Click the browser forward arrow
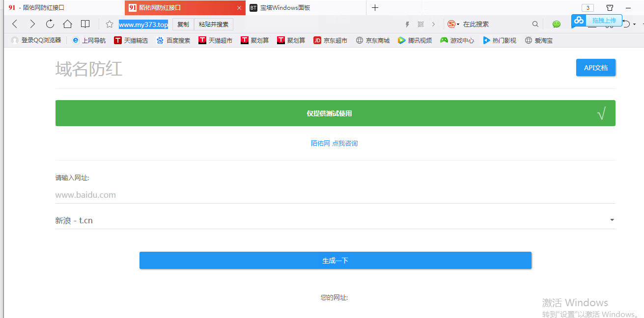 (32, 24)
